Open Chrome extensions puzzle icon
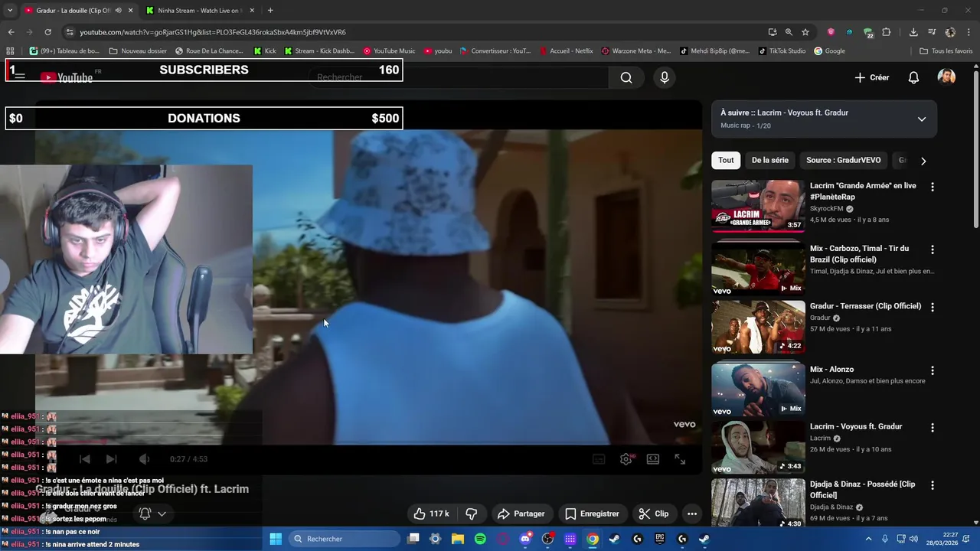 [887, 32]
